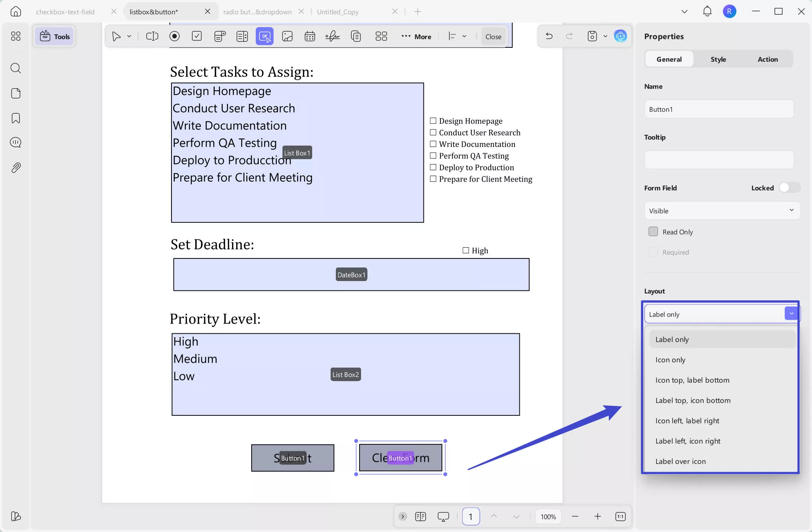Toggle the Locked switch on
Image resolution: width=812 pixels, height=532 pixels.
pos(789,188)
